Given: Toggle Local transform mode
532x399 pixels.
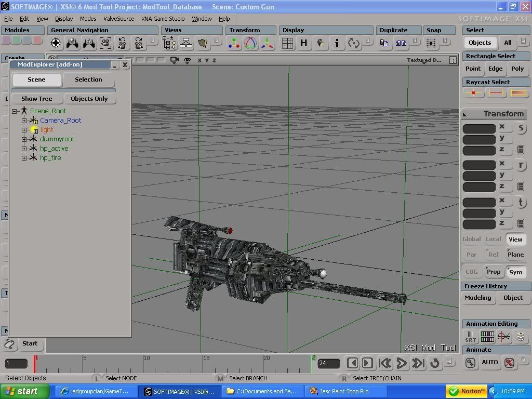Looking at the screenshot, I should pos(494,239).
